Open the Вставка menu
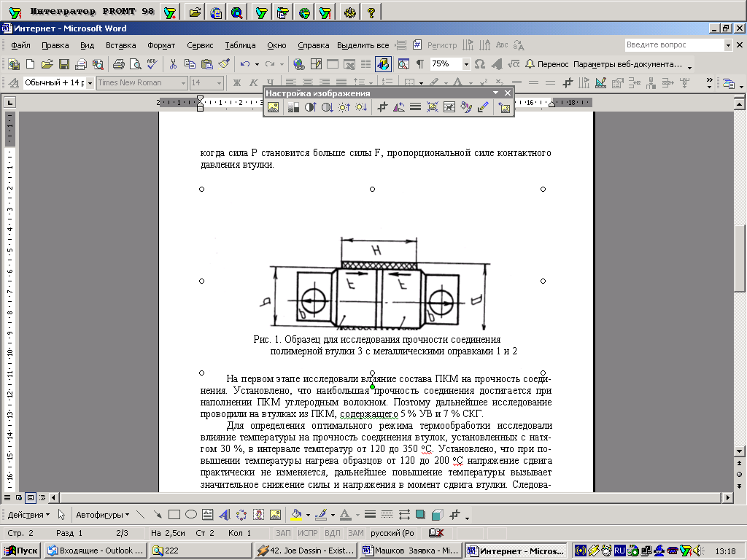The image size is (747, 560). pyautogui.click(x=120, y=45)
